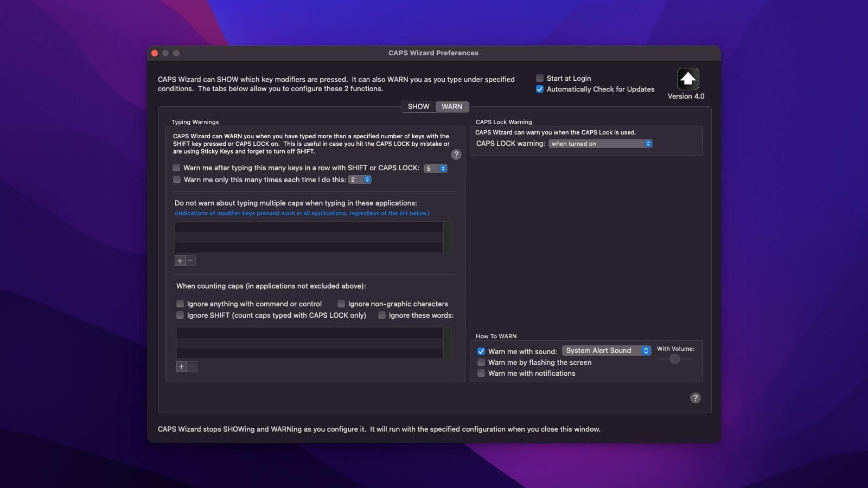
Task: Add an application to the excluded apps list
Action: 180,261
